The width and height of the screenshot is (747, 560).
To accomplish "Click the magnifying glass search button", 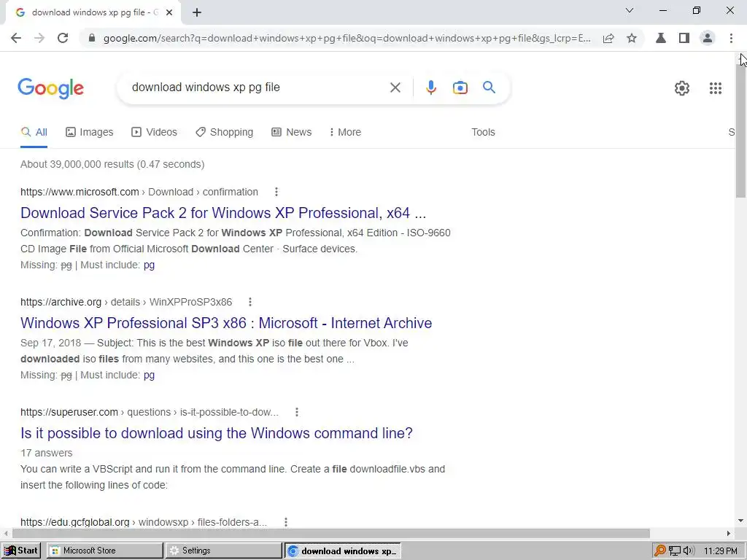I will (x=489, y=87).
